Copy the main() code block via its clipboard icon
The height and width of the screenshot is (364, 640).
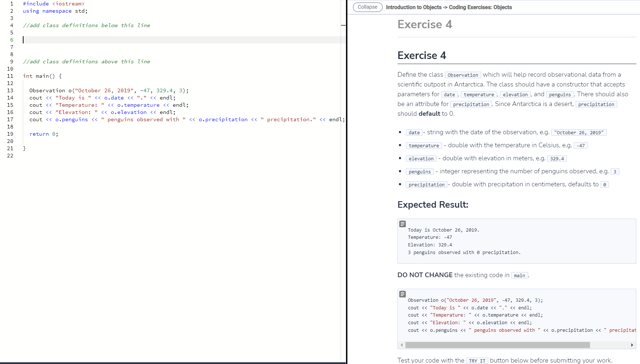coord(402,294)
